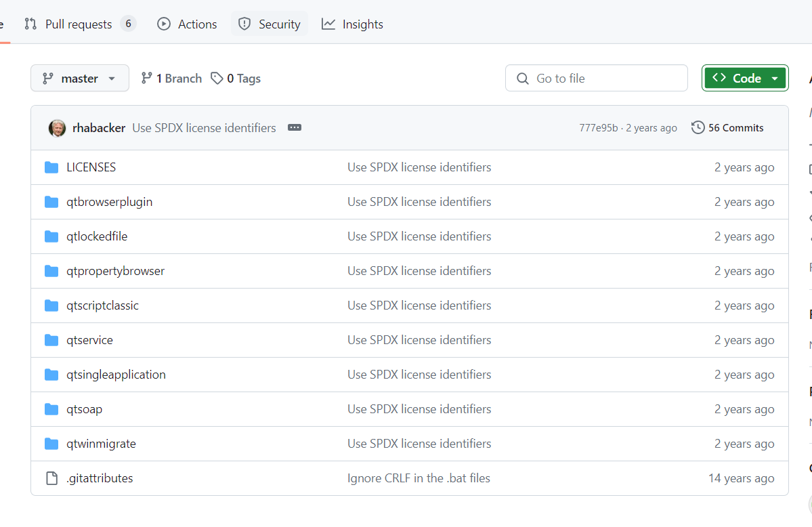The width and height of the screenshot is (812, 527).
Task: Open the qtservice folder
Action: 89,340
